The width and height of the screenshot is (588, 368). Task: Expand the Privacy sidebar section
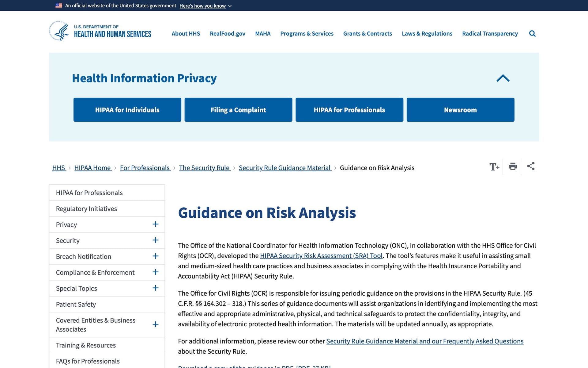pyautogui.click(x=156, y=224)
